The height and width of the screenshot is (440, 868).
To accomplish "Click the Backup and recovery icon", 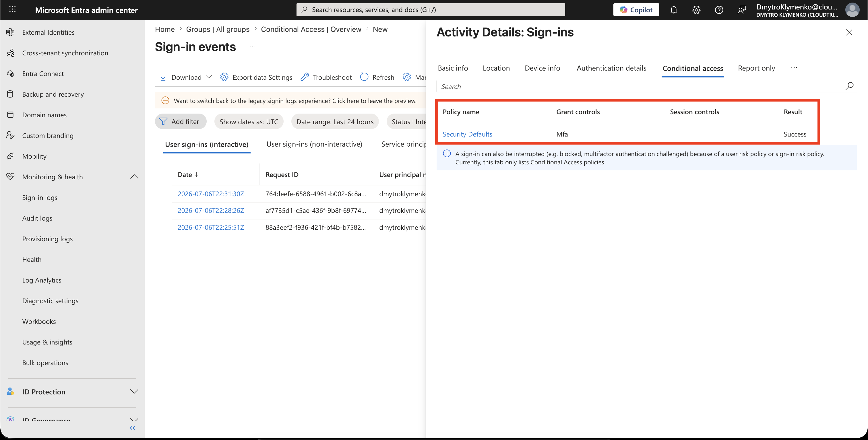I will pyautogui.click(x=10, y=94).
